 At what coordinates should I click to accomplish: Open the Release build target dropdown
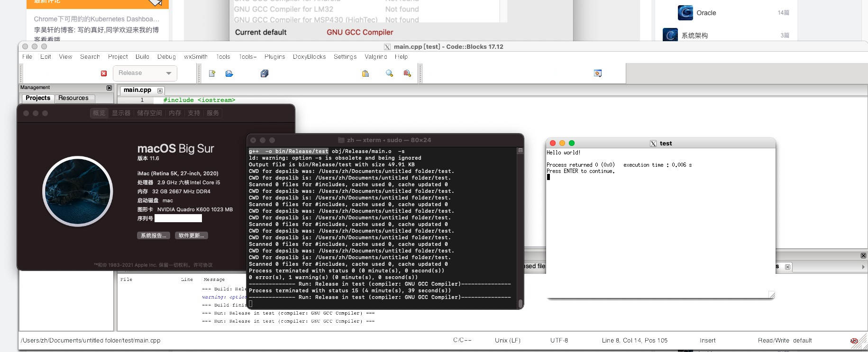click(145, 73)
